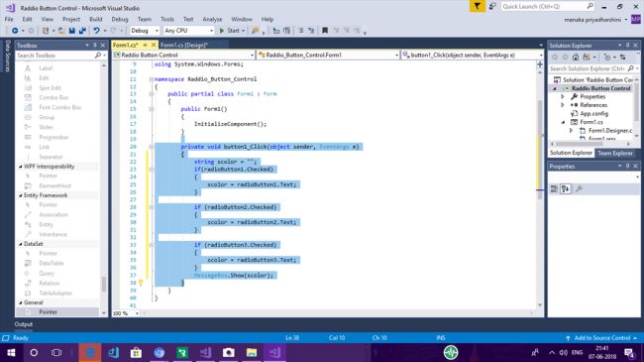Viewport: 644px width, 362px height.
Task: Collapse the WPF Interoperability toolbox group
Action: pos(21,167)
